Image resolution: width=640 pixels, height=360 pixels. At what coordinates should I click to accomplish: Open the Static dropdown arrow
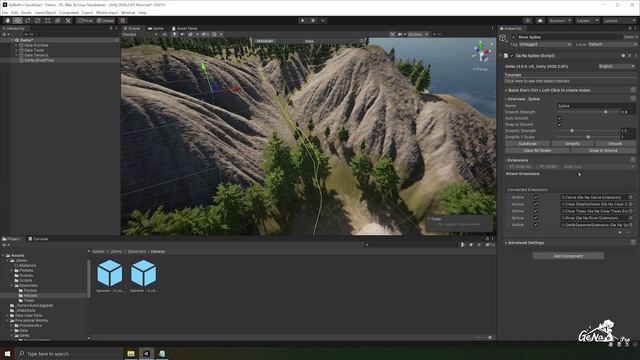(636, 37)
